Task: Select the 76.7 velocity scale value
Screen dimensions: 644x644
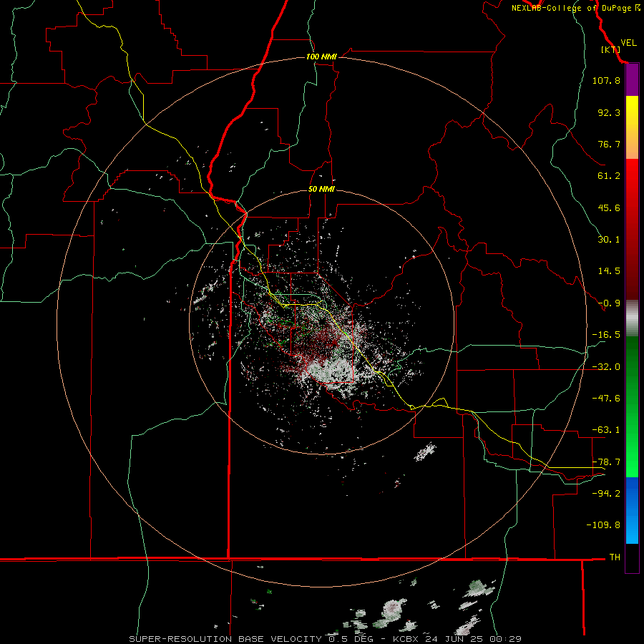Action: tap(609, 144)
